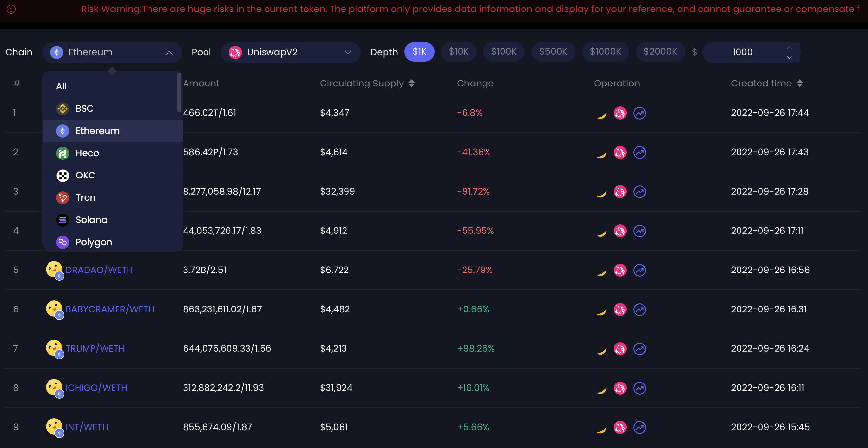The width and height of the screenshot is (868, 448).
Task: Open the INT/WETH pair link
Action: [x=87, y=427]
